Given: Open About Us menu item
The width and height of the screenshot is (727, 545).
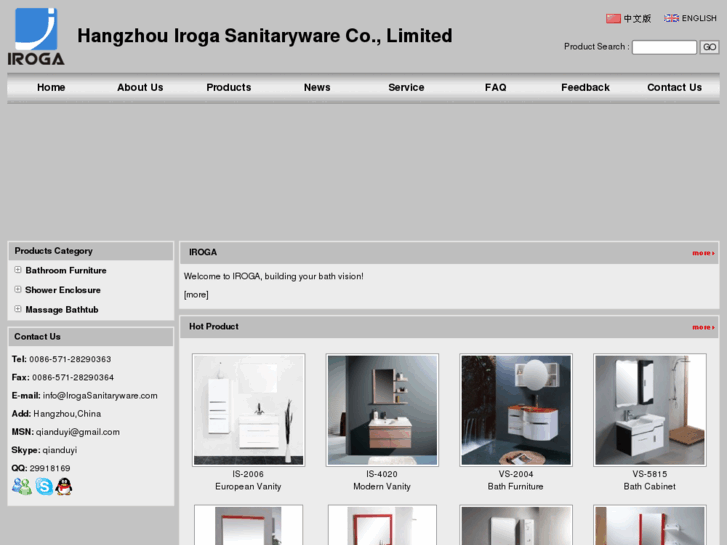Looking at the screenshot, I should tap(140, 87).
